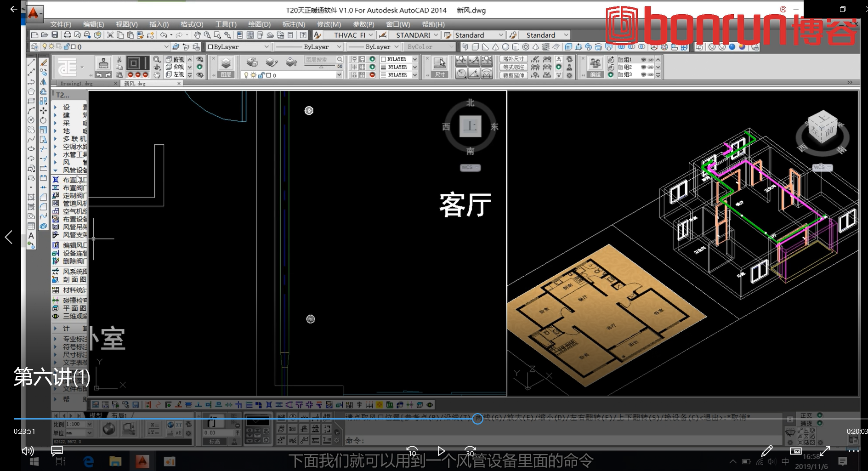The height and width of the screenshot is (471, 868).
Task: Toggle visibility eye for 组3
Action: tap(643, 74)
